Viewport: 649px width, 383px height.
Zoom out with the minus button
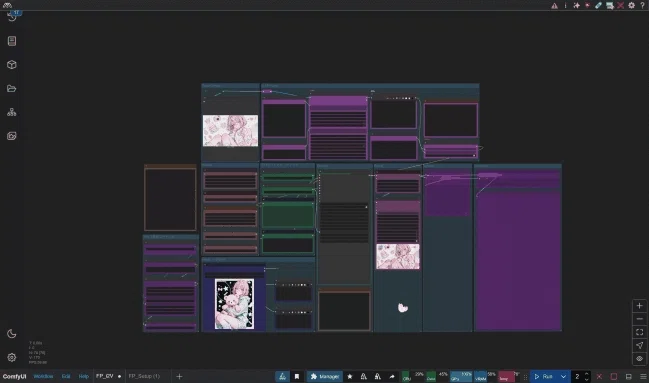639,319
